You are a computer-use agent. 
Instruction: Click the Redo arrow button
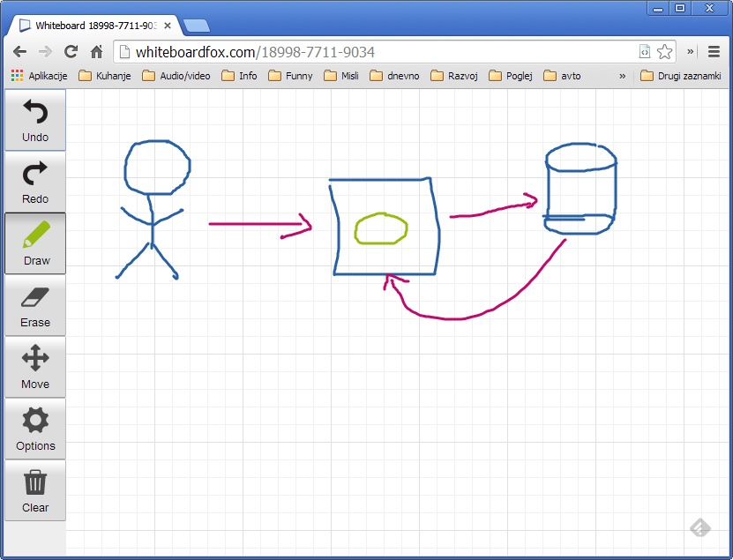[x=35, y=182]
